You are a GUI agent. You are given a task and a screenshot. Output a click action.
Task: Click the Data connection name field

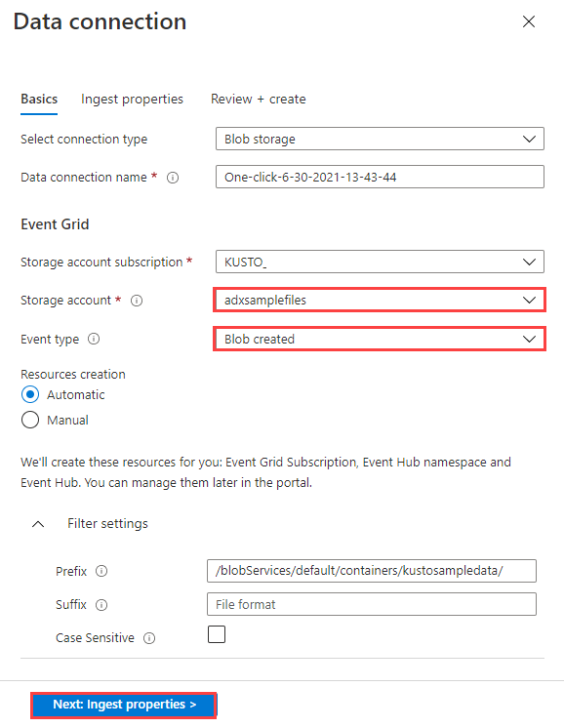[380, 177]
